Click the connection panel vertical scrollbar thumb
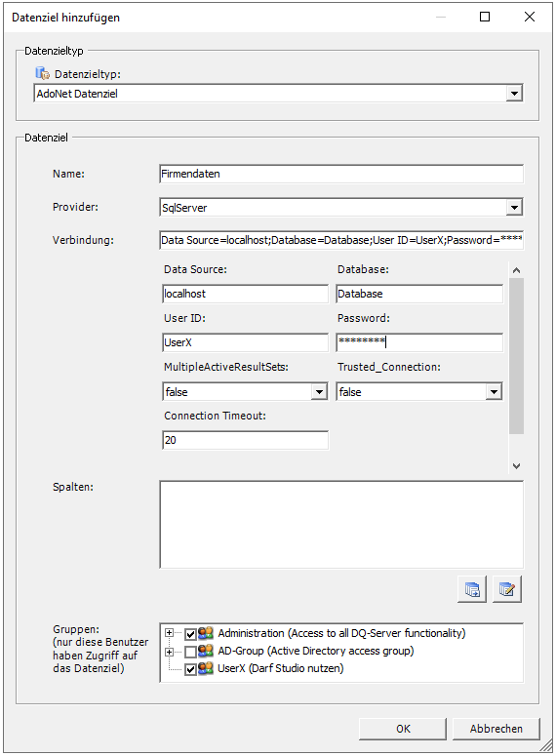The image size is (556, 756). [x=516, y=356]
